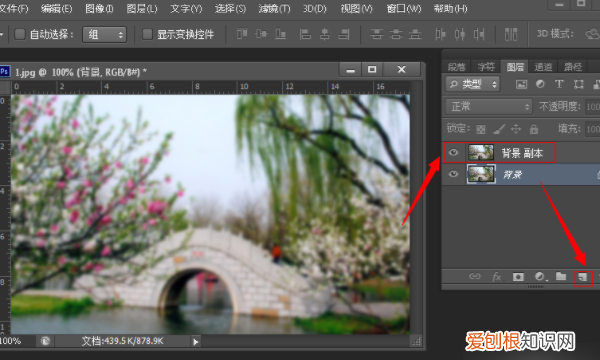Switch to 段落 panel tab
600x360 pixels.
click(457, 67)
